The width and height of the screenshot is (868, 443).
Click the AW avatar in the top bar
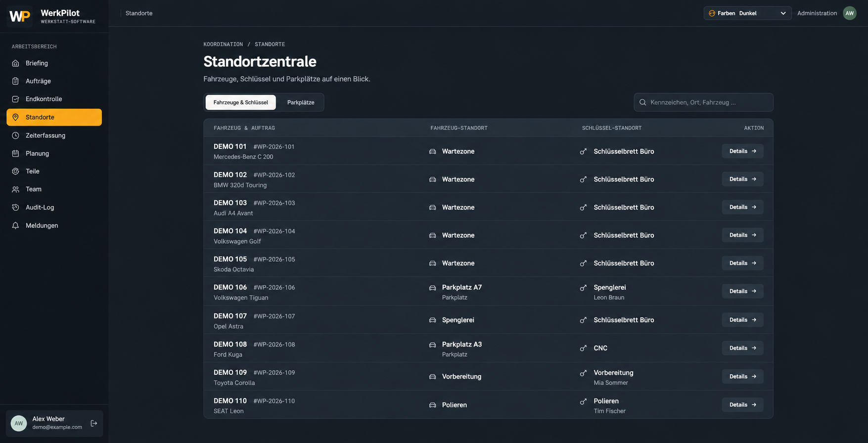(x=850, y=13)
